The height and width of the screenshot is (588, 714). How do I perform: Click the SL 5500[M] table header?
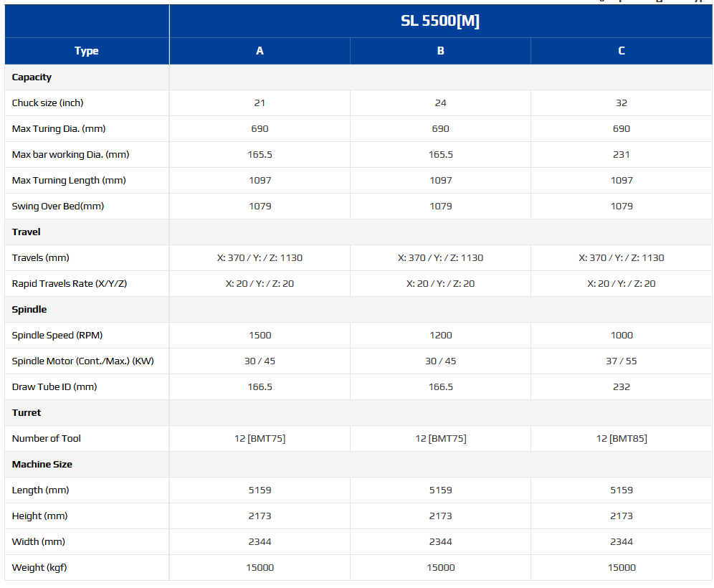pos(440,21)
